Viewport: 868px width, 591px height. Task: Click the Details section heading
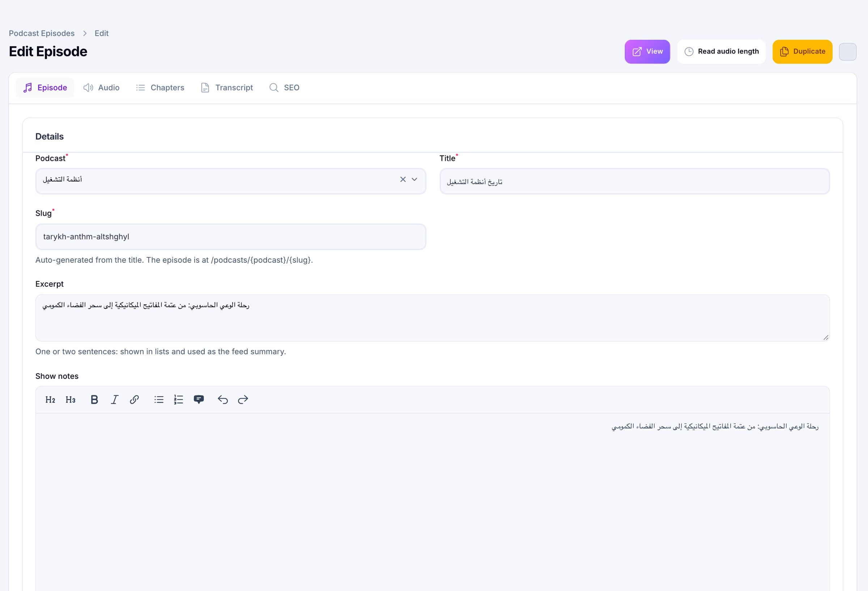coord(49,136)
